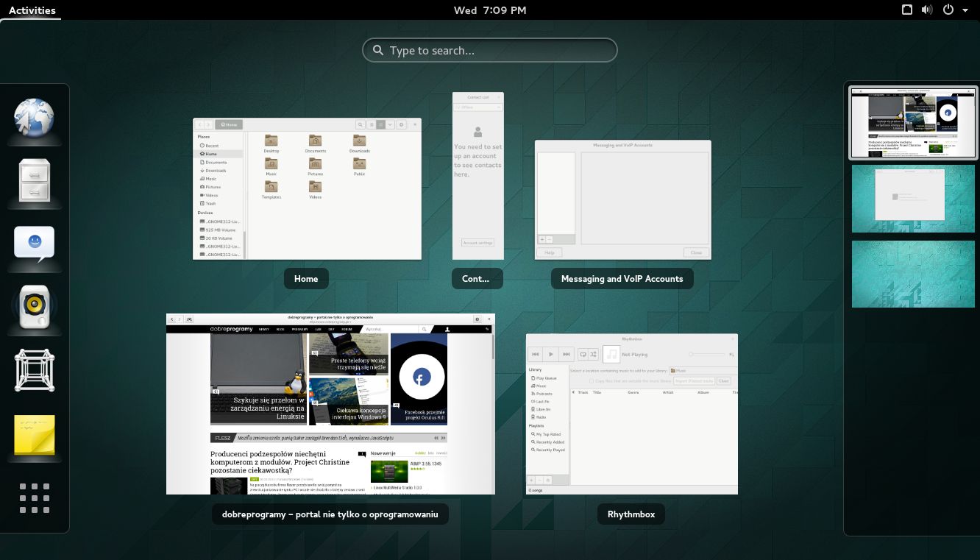
Task: Show all applications grid icon
Action: (x=34, y=498)
